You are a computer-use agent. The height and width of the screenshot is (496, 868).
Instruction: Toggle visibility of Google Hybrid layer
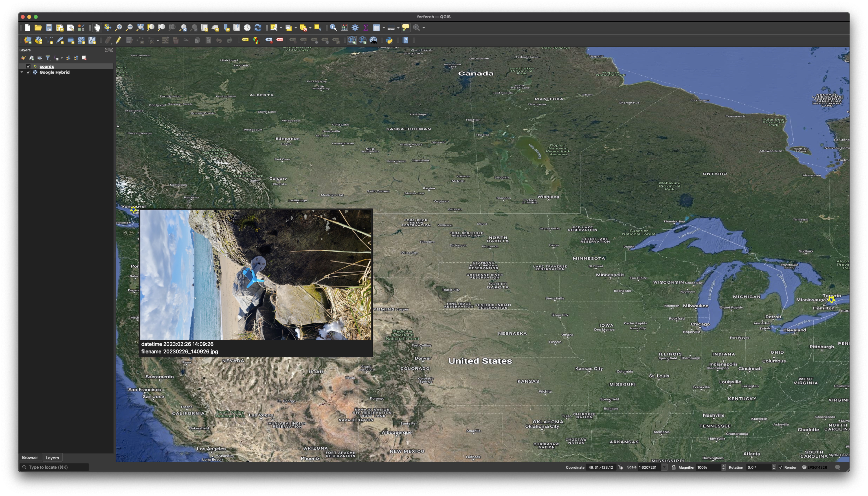[28, 72]
